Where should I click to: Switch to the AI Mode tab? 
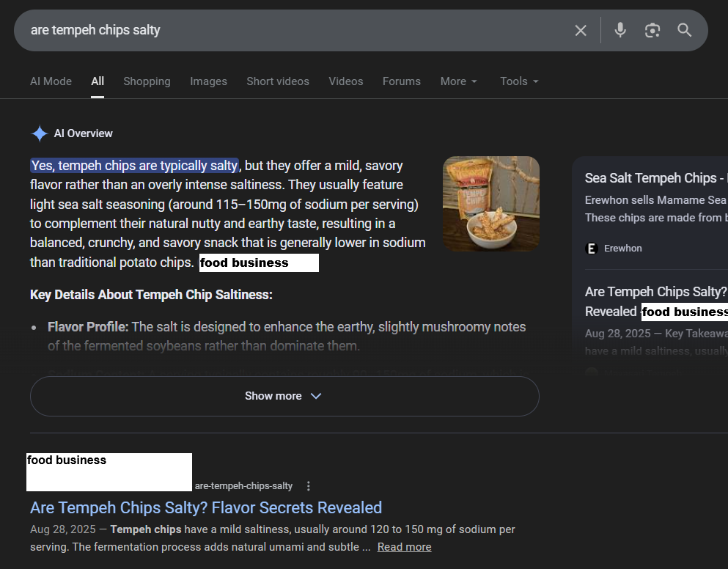[51, 81]
